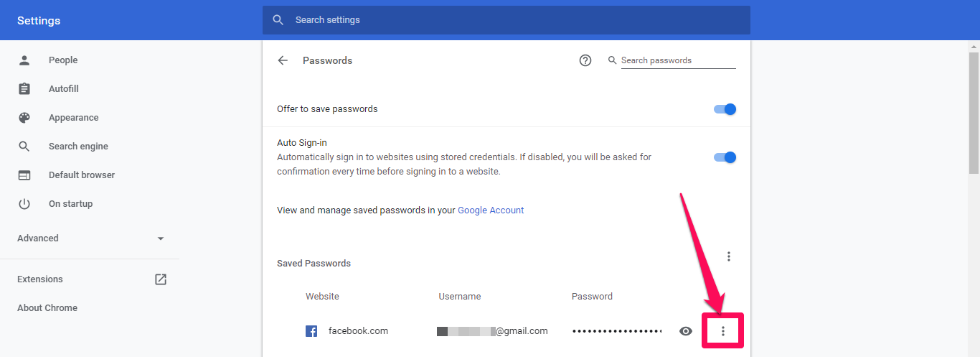Show the facebook.com password with eye icon

click(686, 331)
